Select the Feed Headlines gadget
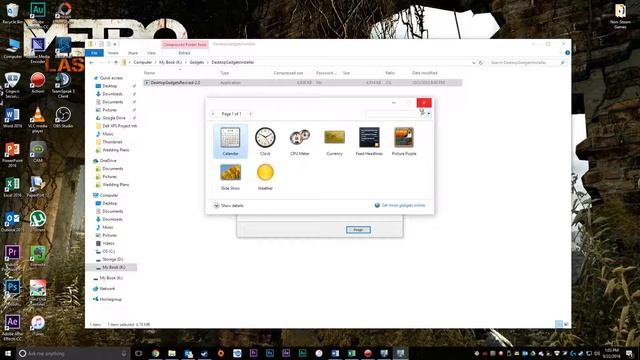The height and width of the screenshot is (360, 640). (x=369, y=141)
